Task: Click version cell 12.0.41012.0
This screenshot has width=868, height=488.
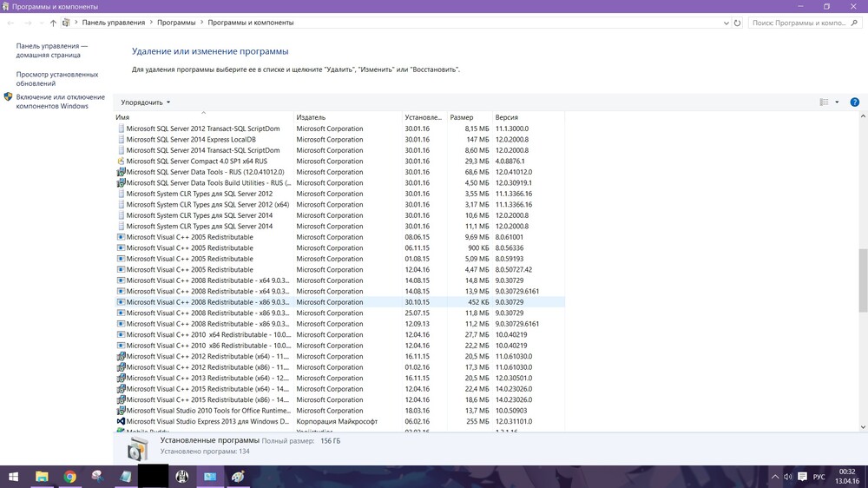Action: pyautogui.click(x=514, y=172)
